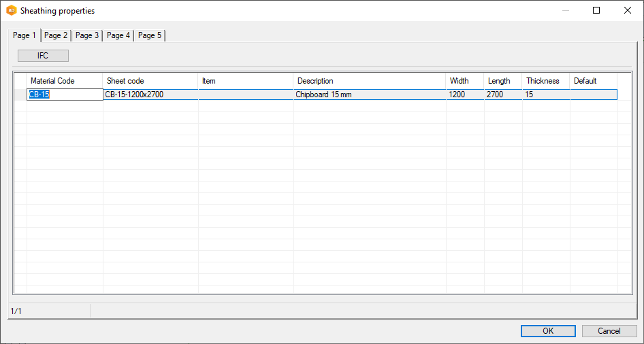The width and height of the screenshot is (644, 344).
Task: Confirm with the OK button
Action: point(548,331)
